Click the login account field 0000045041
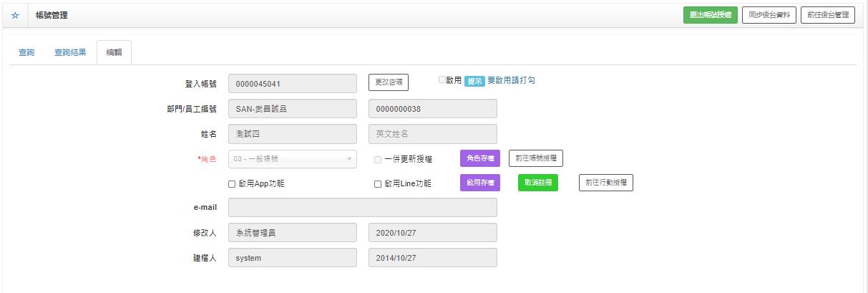 [293, 83]
